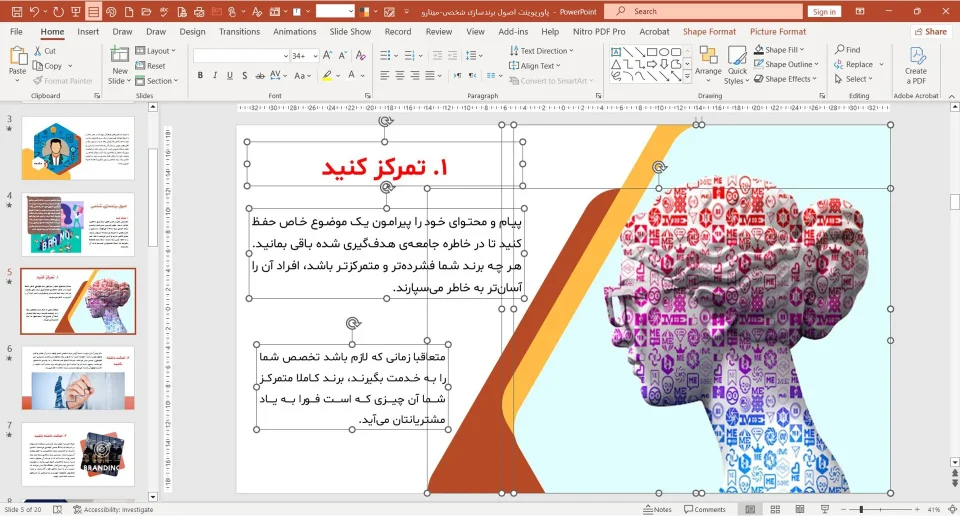Viewport: 960px width, 516px height.
Task: Cut the selected object
Action: [45, 51]
